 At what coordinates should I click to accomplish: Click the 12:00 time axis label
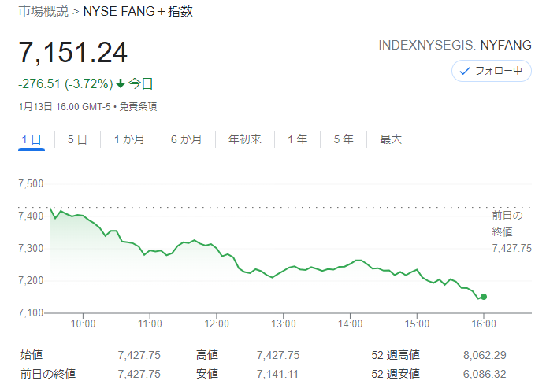pos(217,324)
